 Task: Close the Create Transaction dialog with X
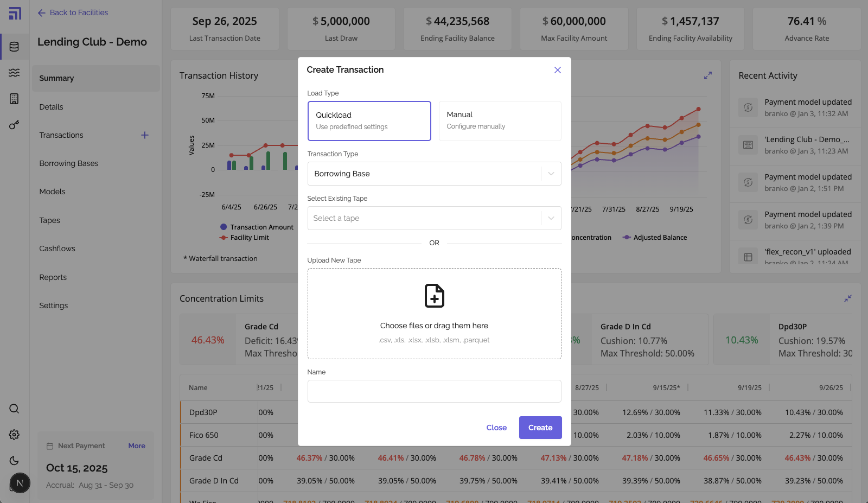[x=557, y=70]
